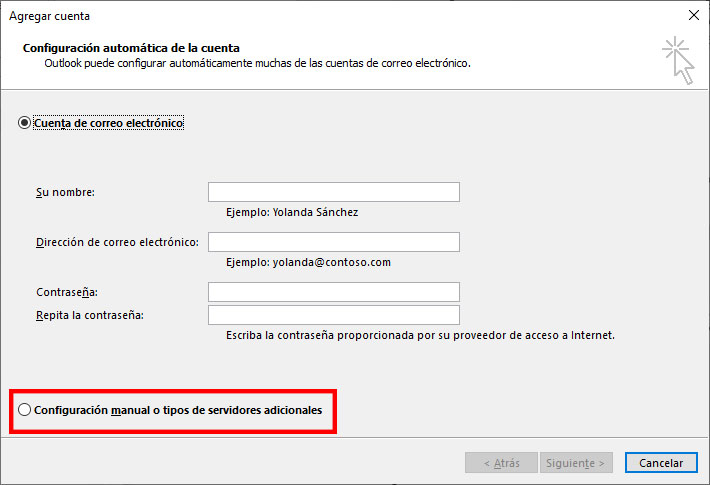Click the "Su nombre" text field
This screenshot has width=710, height=485.
333,192
